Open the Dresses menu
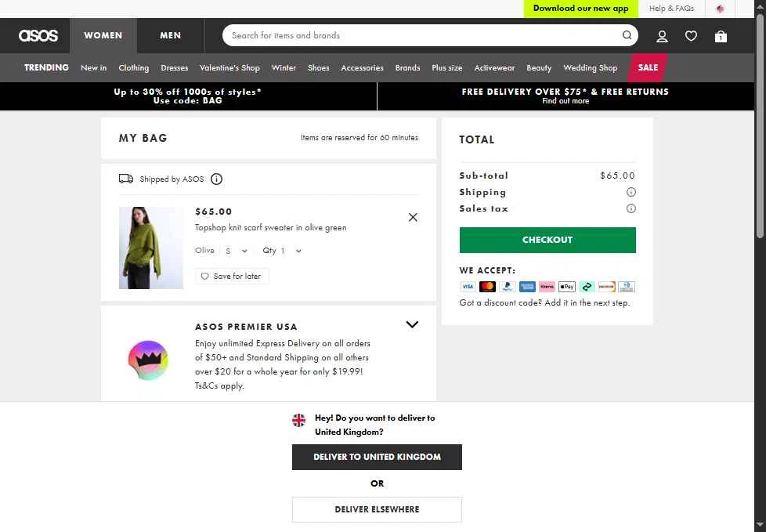The image size is (766, 532). click(175, 68)
